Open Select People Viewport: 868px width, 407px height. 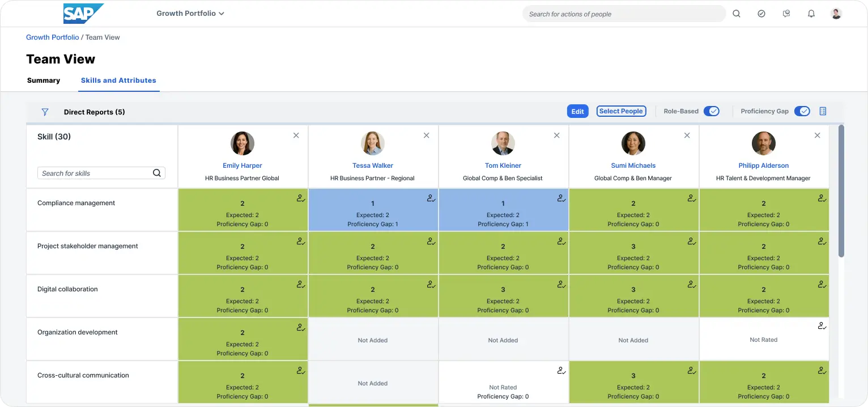click(621, 111)
